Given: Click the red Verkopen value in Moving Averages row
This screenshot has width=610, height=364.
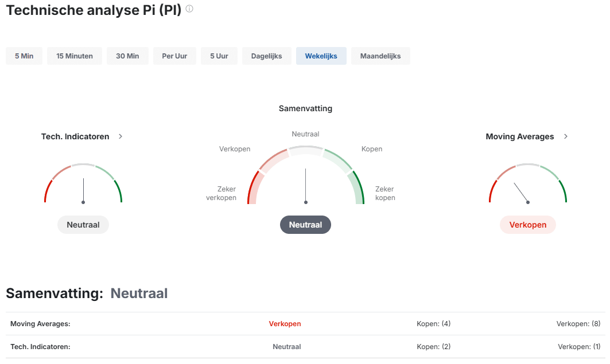Looking at the screenshot, I should (x=285, y=324).
